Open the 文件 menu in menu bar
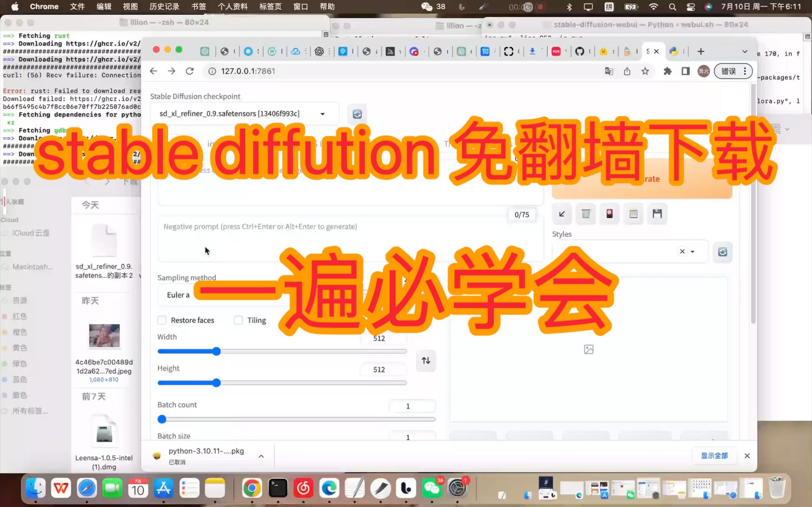The width and height of the screenshot is (812, 507). (77, 7)
